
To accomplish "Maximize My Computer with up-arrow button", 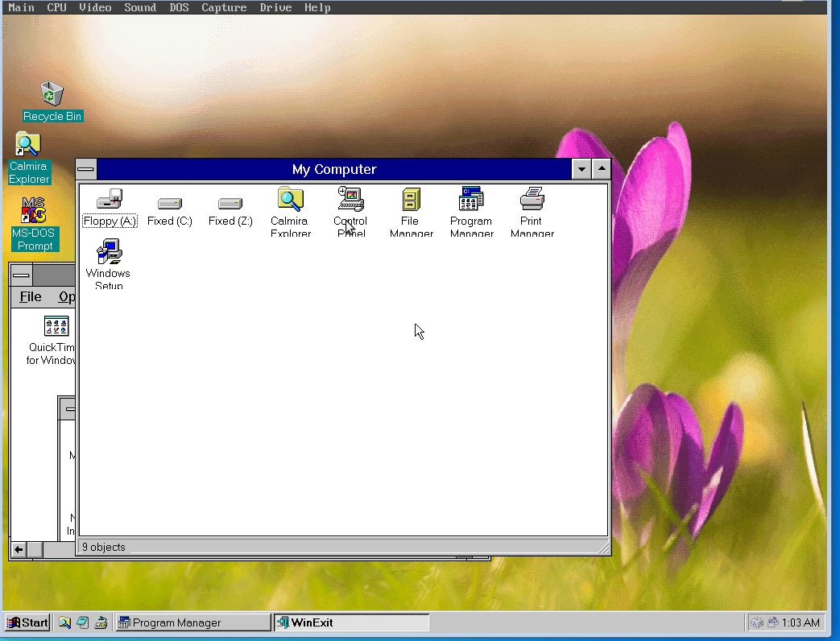I will pos(601,169).
